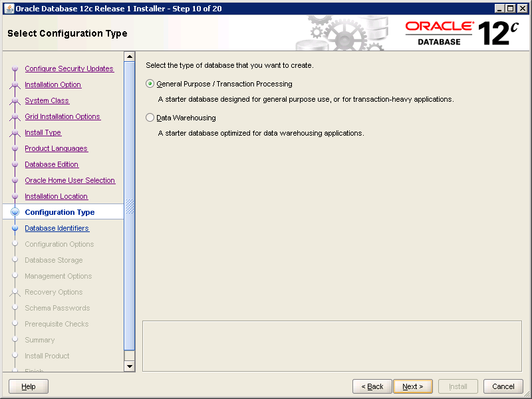The width and height of the screenshot is (532, 399).
Task: Click the Install Product bullet icon
Action: (x=15, y=356)
